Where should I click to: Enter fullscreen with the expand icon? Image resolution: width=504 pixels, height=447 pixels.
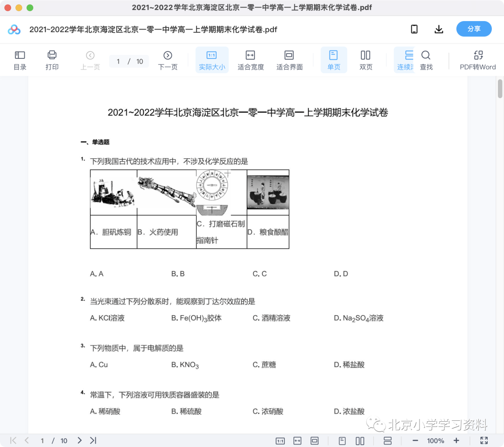point(484,440)
